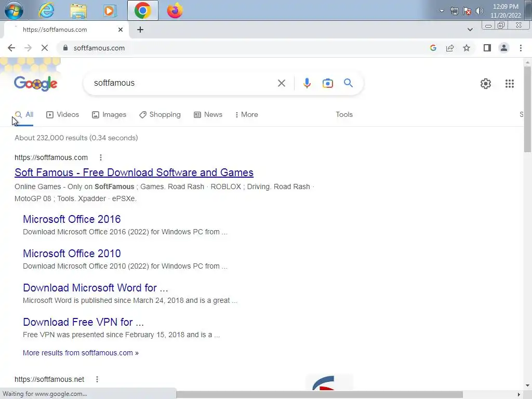
Task: Expand the More search filters menu
Action: pos(247,115)
